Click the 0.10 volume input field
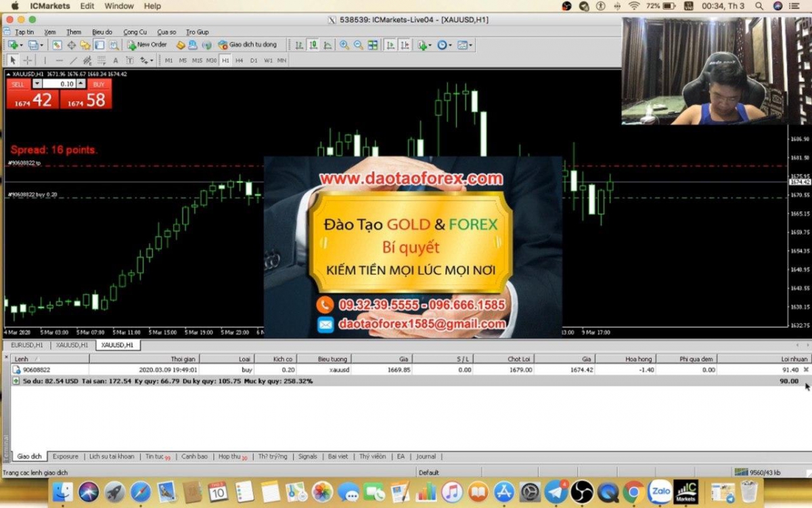The image size is (812, 508). pos(60,84)
